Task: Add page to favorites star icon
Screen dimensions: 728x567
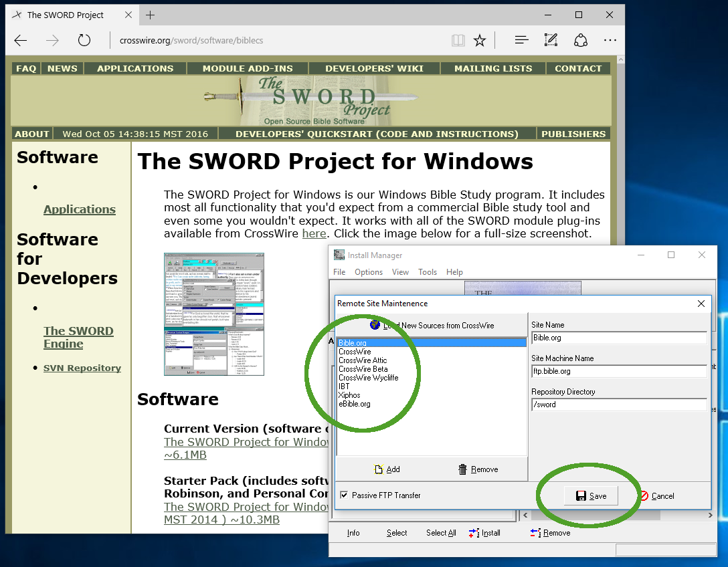Action: click(x=480, y=41)
